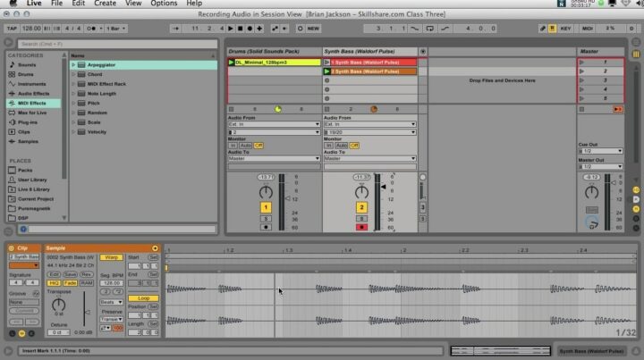Open the Create menu
This screenshot has width=644, height=360.
[x=105, y=4]
